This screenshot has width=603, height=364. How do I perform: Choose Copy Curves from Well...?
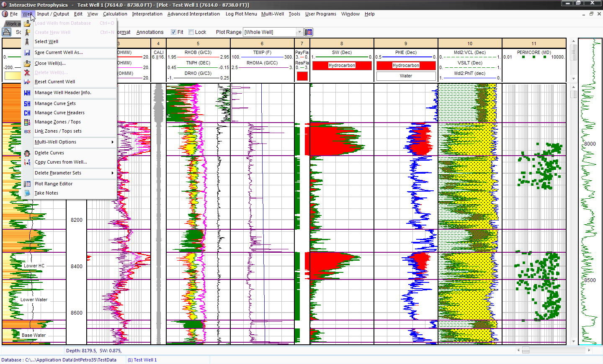point(69,162)
